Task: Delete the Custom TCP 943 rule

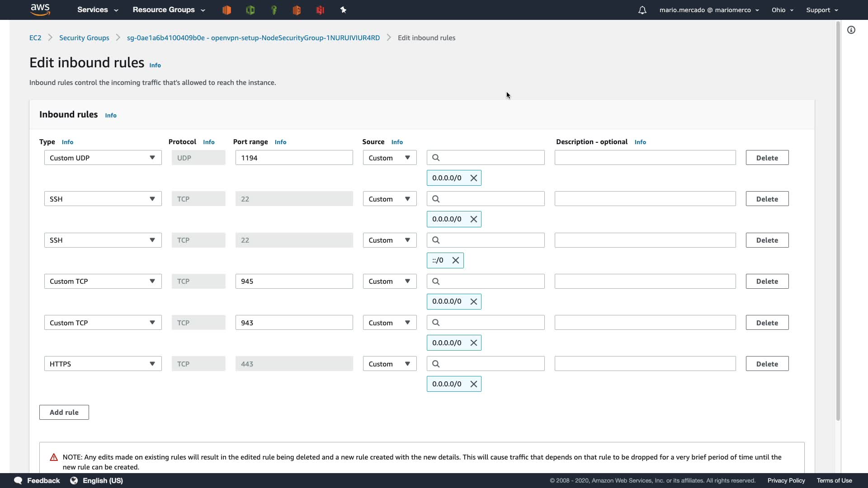Action: coord(767,323)
